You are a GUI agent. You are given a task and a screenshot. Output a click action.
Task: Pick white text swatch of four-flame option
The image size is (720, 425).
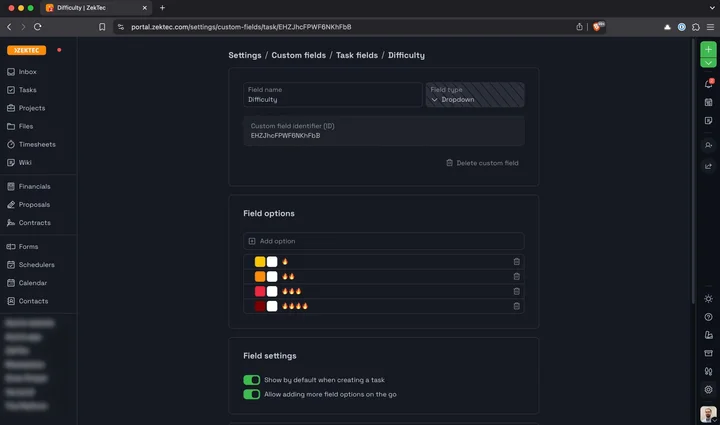pos(272,306)
